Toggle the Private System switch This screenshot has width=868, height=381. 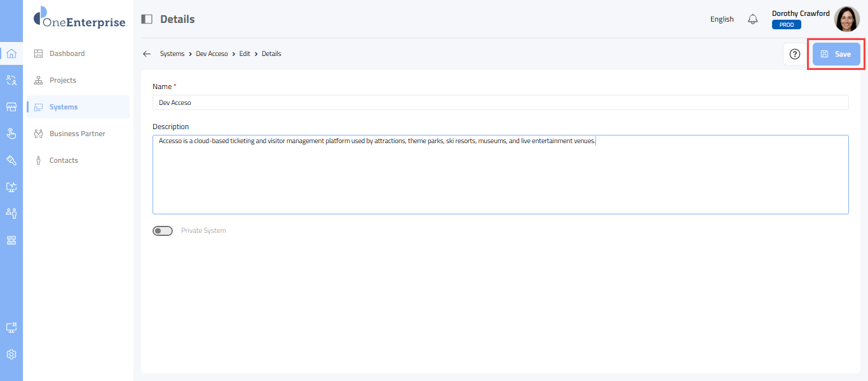[x=163, y=231]
